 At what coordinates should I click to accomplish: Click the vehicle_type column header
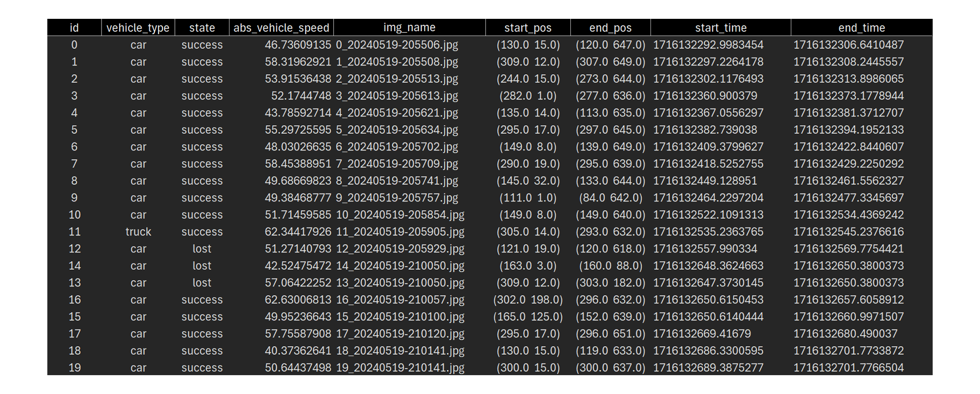tap(138, 27)
